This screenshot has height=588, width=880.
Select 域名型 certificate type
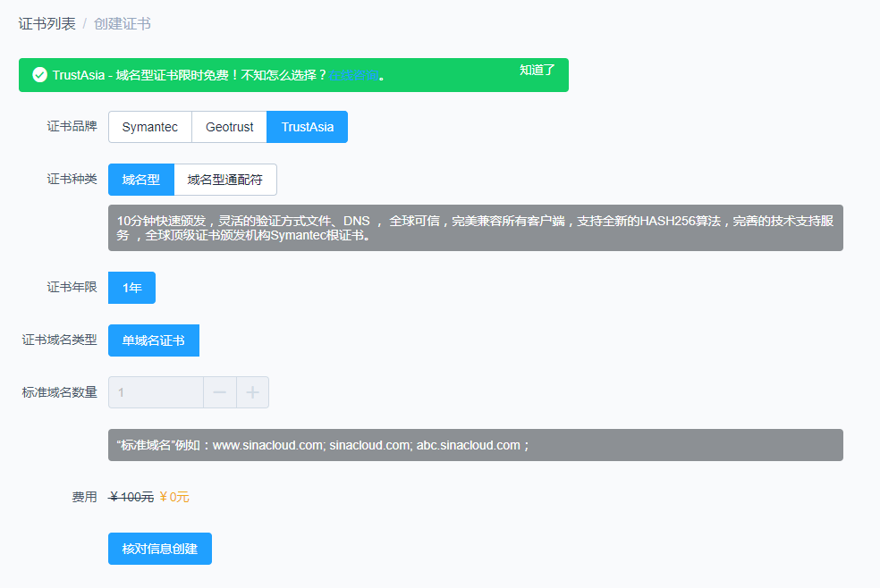click(141, 180)
